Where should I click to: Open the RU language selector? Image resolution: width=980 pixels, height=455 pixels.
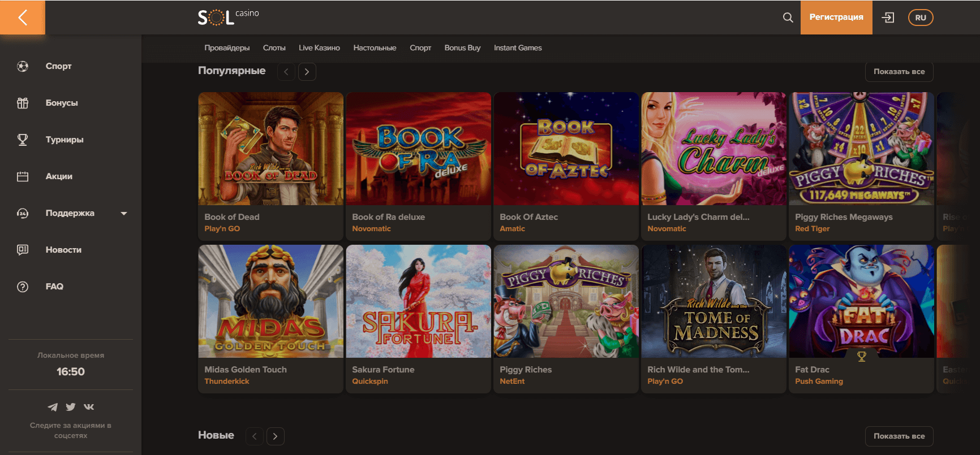click(x=921, y=18)
